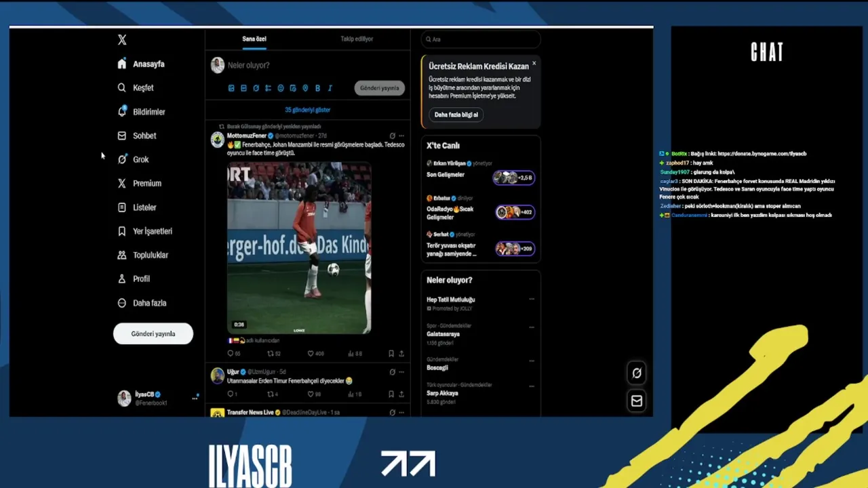This screenshot has height=488, width=868.
Task: Open more options on MottomuzFener post
Action: point(401,136)
